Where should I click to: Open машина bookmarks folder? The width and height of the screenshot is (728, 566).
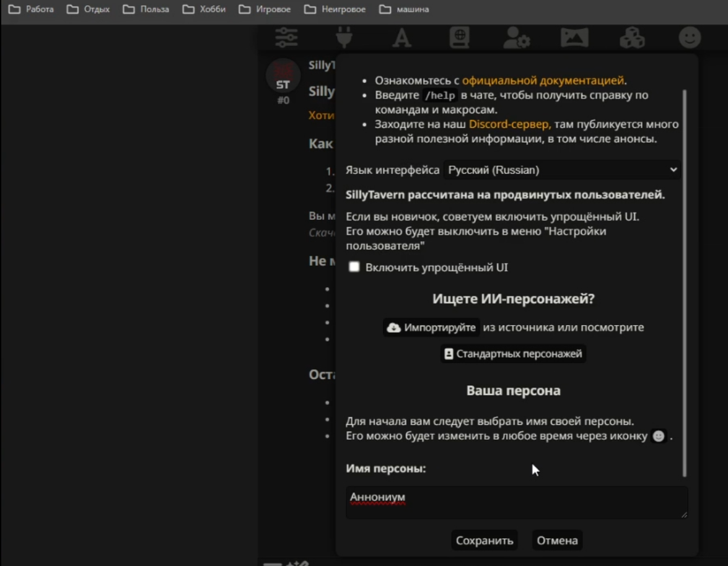(404, 9)
